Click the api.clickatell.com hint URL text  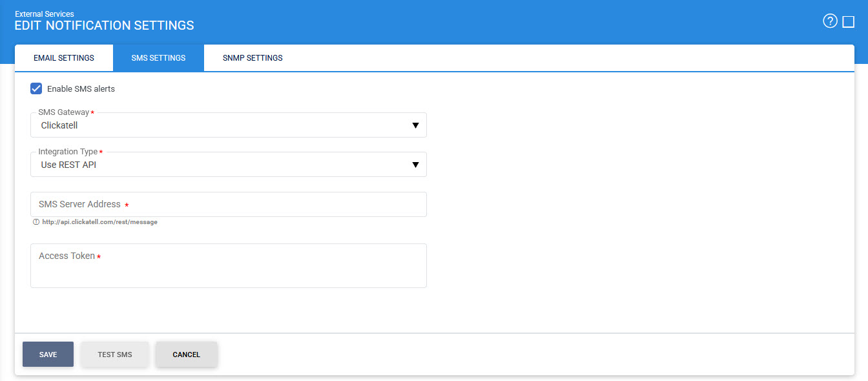click(100, 222)
